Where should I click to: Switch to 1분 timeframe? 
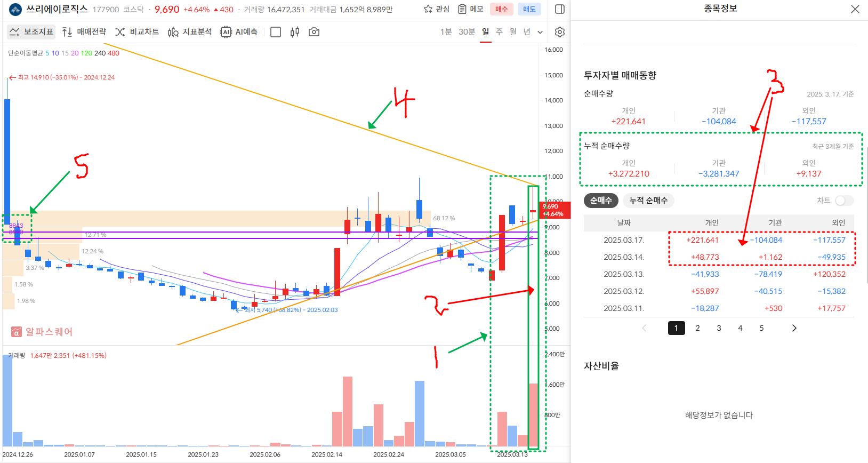(x=446, y=32)
